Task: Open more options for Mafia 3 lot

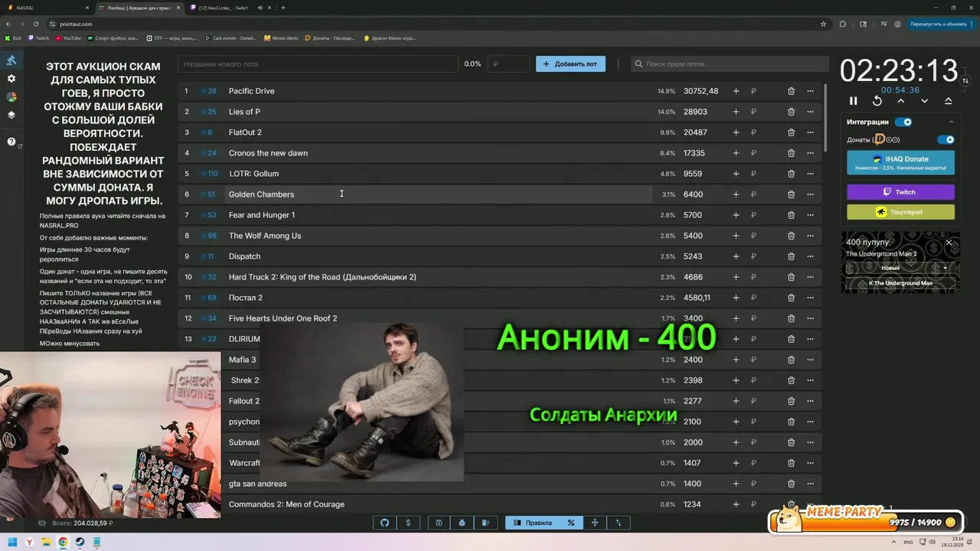Action: 811,360
